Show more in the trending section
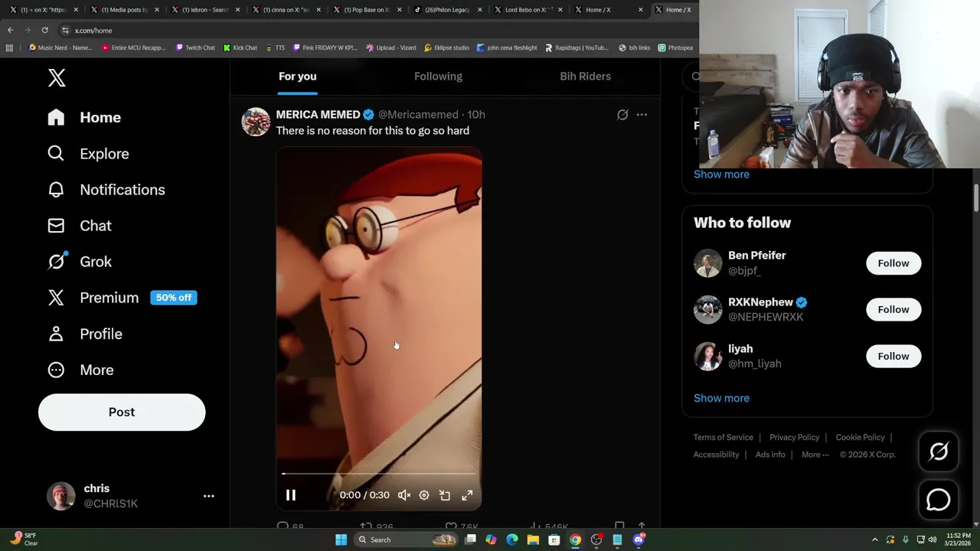Screen dimensions: 980x551 (x=721, y=174)
